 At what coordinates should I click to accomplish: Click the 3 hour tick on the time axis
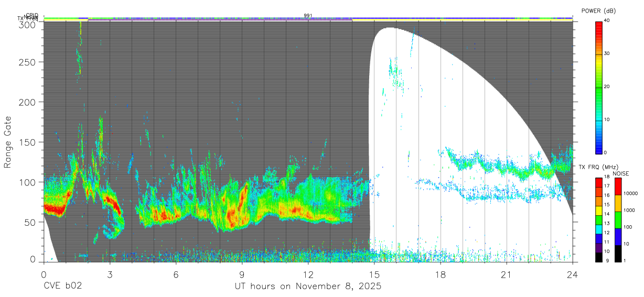tap(110, 274)
